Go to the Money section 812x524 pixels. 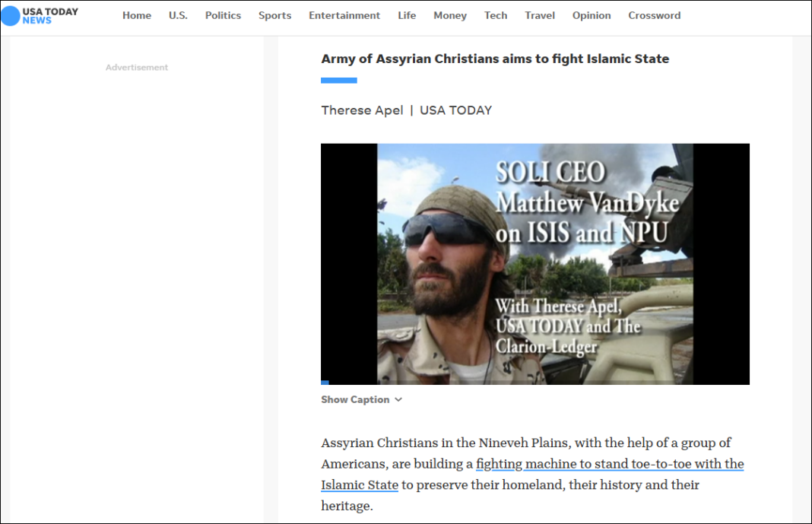point(450,16)
